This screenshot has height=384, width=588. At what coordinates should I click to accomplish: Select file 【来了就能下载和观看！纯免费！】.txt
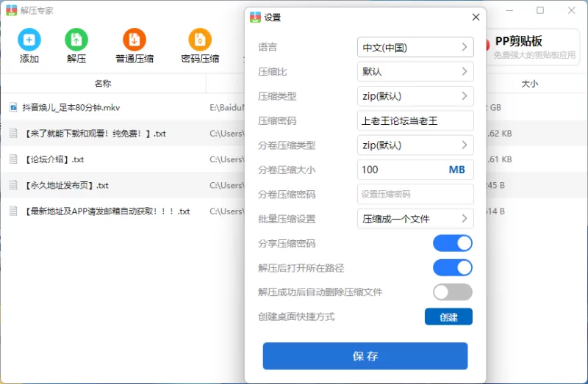tap(95, 134)
